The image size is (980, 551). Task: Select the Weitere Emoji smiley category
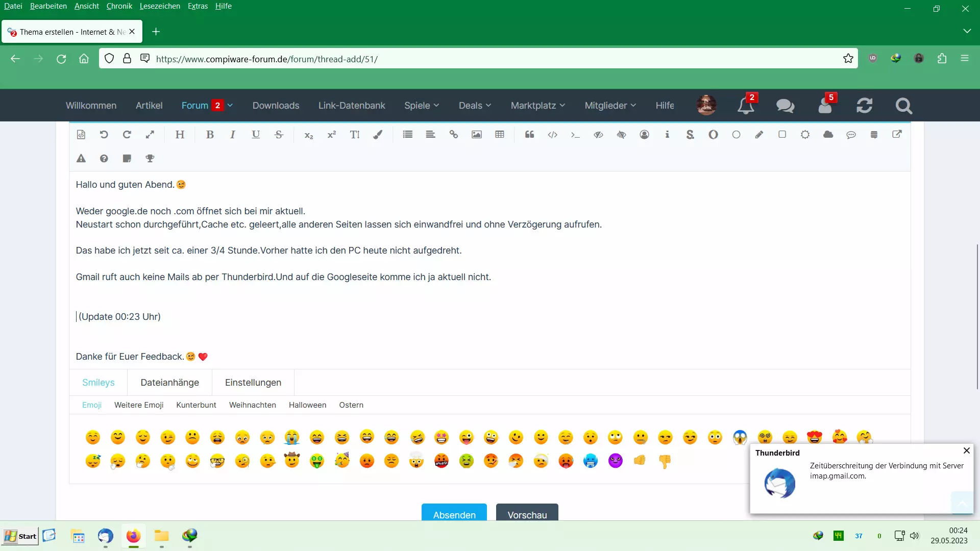139,405
